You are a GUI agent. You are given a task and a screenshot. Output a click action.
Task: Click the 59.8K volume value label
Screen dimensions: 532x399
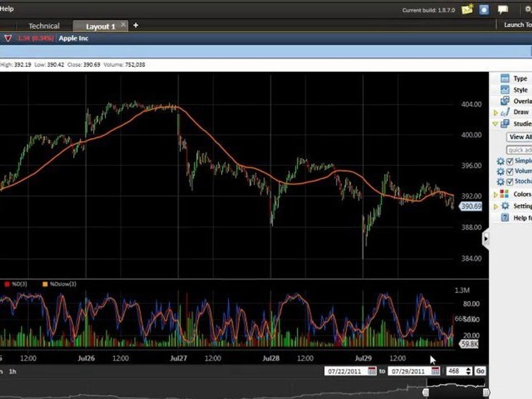pyautogui.click(x=469, y=344)
